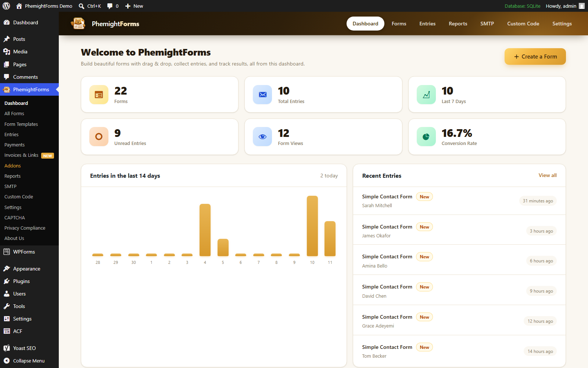
Task: Click the Tools wrench icon in sidebar
Action: (7, 306)
